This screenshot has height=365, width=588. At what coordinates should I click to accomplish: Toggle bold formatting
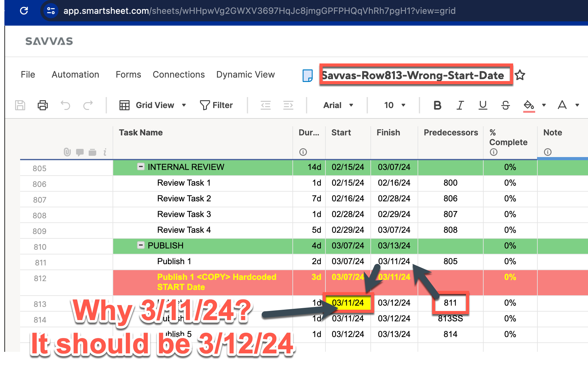(437, 105)
